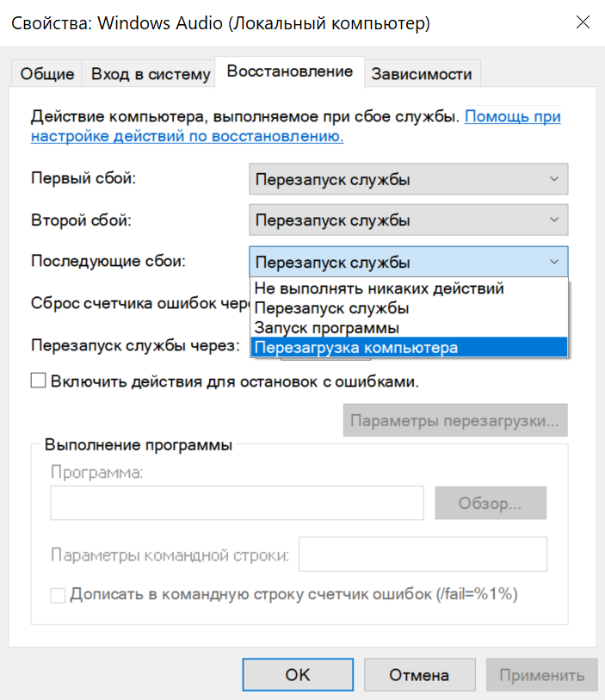Collapse the Последующие сбои dropdown
Screen dimensions: 605x700
(409, 262)
